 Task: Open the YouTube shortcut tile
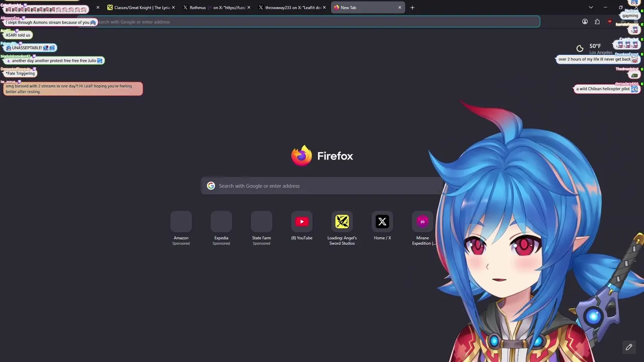[x=302, y=226]
